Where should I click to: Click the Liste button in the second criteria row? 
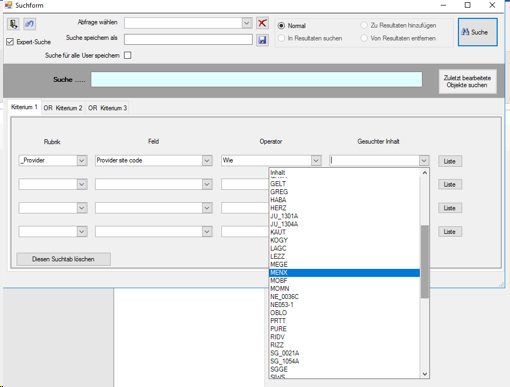click(x=450, y=184)
